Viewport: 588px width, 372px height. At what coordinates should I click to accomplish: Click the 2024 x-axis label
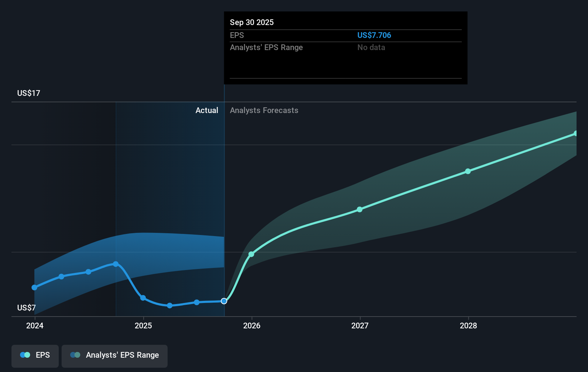[x=35, y=325]
